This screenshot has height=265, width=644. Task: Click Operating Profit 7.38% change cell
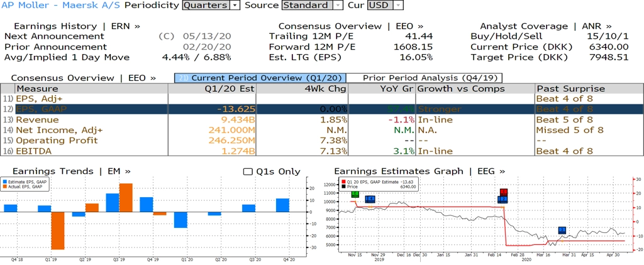(x=332, y=140)
